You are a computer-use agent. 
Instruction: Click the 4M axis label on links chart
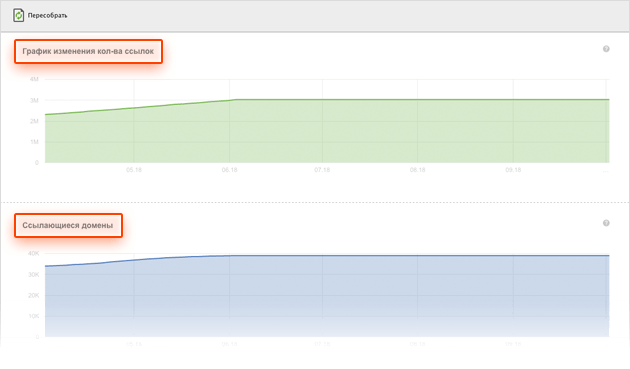(34, 79)
